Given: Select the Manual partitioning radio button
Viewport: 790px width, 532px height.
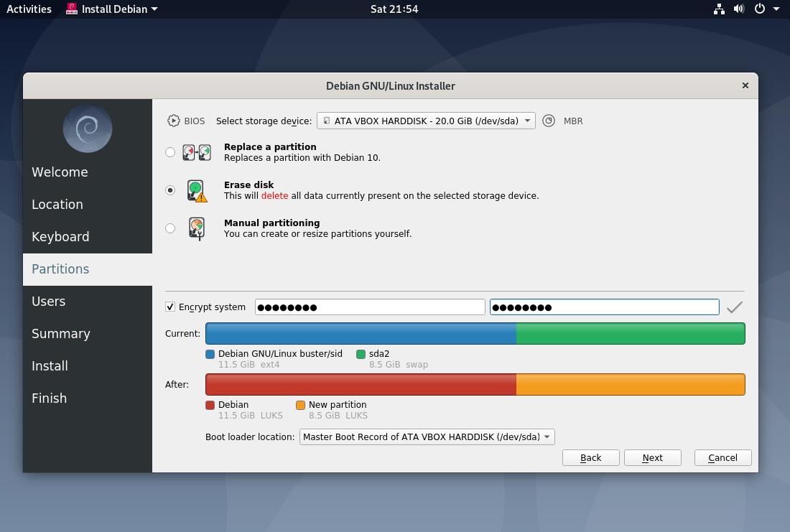Looking at the screenshot, I should pos(170,228).
